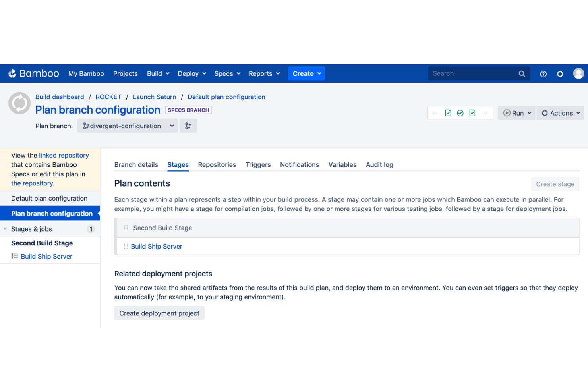Image resolution: width=588 pixels, height=392 pixels.
Task: Click the drag handle beside Build Ship Server
Action: (125, 246)
